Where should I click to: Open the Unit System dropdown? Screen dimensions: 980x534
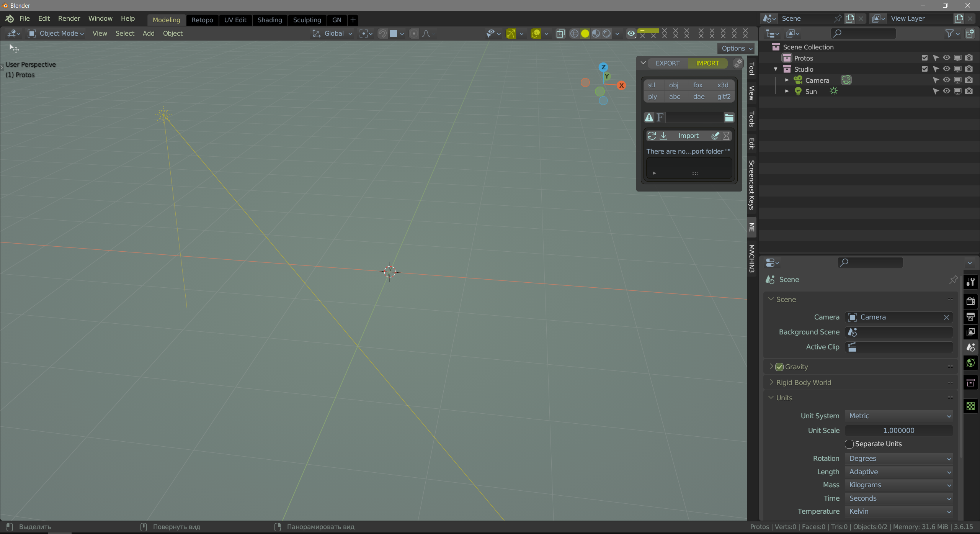point(898,416)
